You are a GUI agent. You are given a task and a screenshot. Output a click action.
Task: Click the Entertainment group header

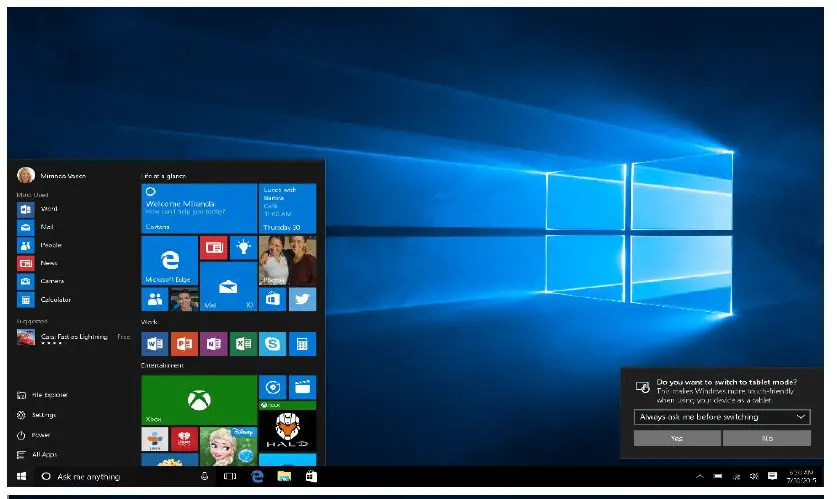point(162,366)
